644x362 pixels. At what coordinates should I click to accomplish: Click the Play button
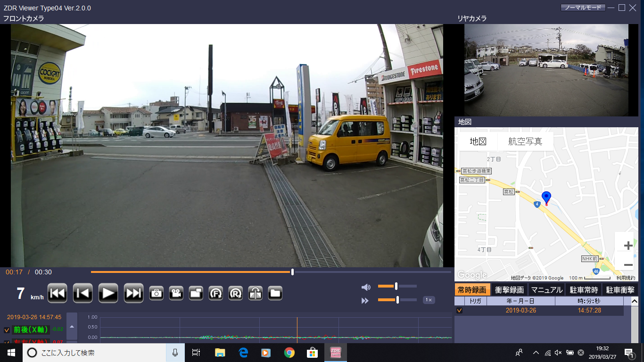[x=108, y=293]
